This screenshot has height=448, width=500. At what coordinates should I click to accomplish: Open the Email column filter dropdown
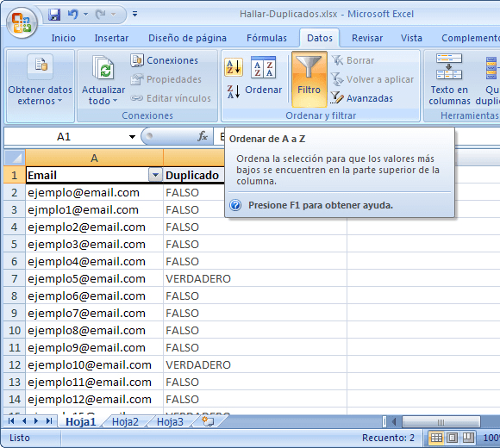tap(155, 175)
